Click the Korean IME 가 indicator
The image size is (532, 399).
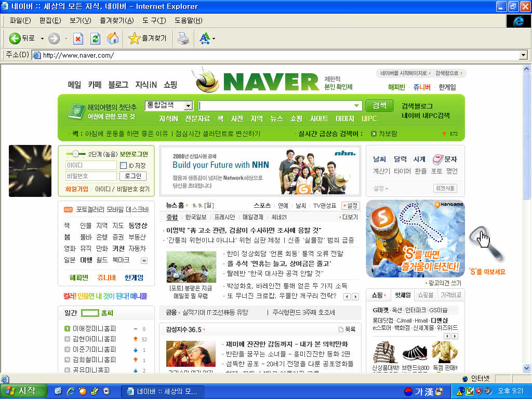coord(419,392)
